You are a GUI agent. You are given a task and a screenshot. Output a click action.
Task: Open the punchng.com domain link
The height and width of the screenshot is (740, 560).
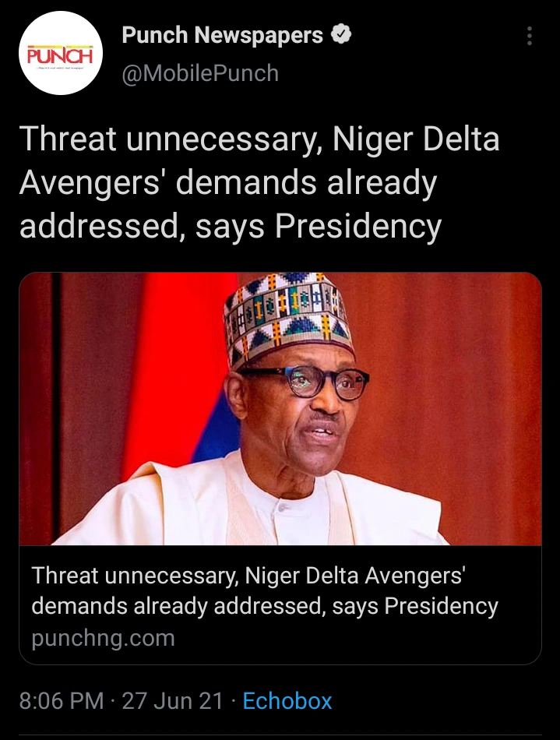point(103,638)
